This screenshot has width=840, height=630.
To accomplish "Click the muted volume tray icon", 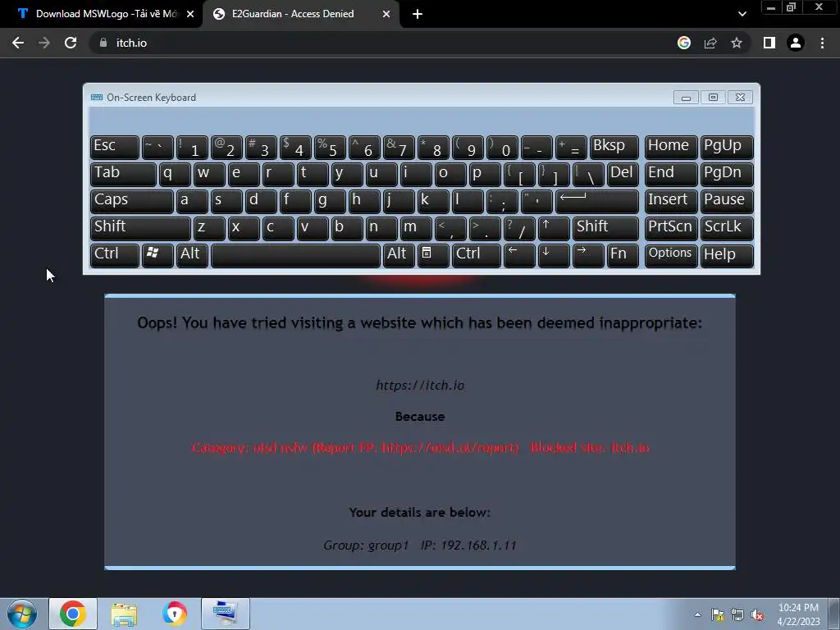I will (757, 615).
